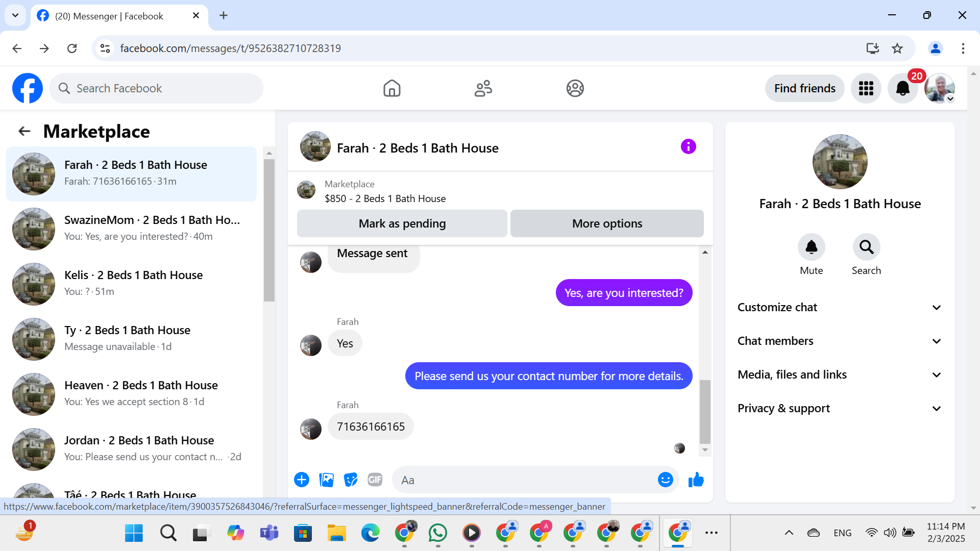Open a new browser tab
Viewport: 980px width, 551px height.
pos(224,15)
